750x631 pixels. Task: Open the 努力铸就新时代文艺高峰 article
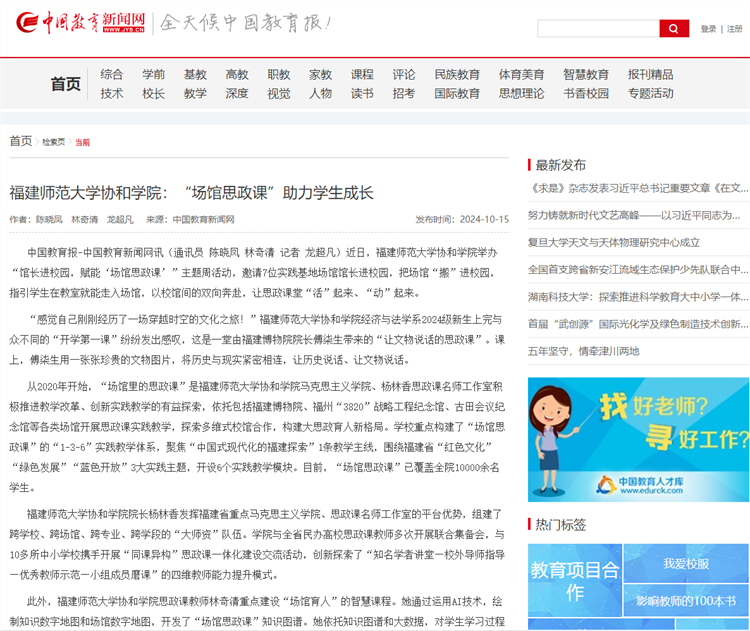click(634, 215)
